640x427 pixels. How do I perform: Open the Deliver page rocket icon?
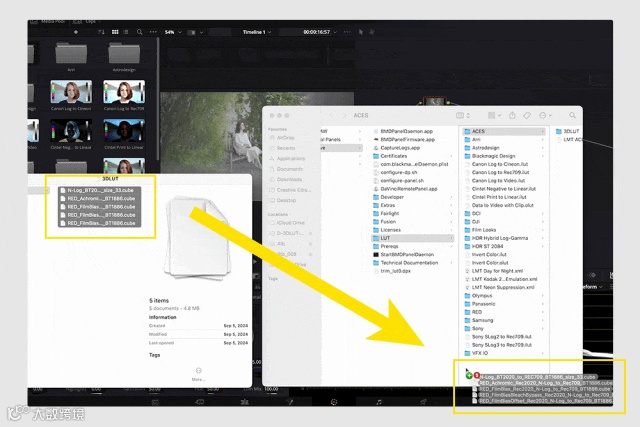(x=423, y=402)
